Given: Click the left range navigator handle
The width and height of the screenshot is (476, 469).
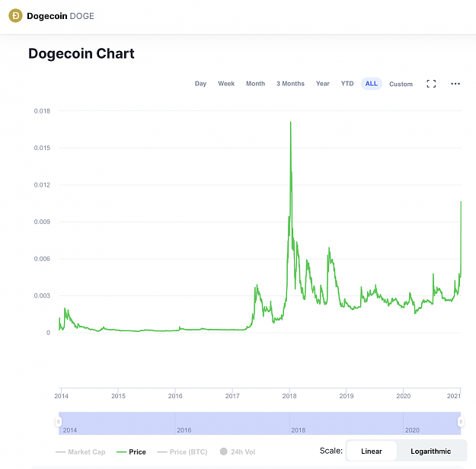Looking at the screenshot, I should (x=59, y=422).
